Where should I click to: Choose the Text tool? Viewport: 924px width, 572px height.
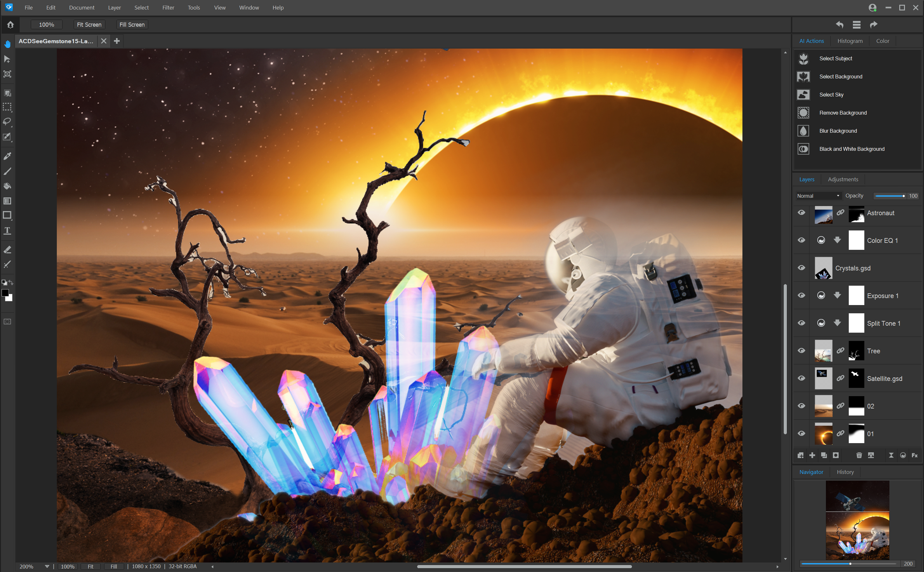(7, 230)
